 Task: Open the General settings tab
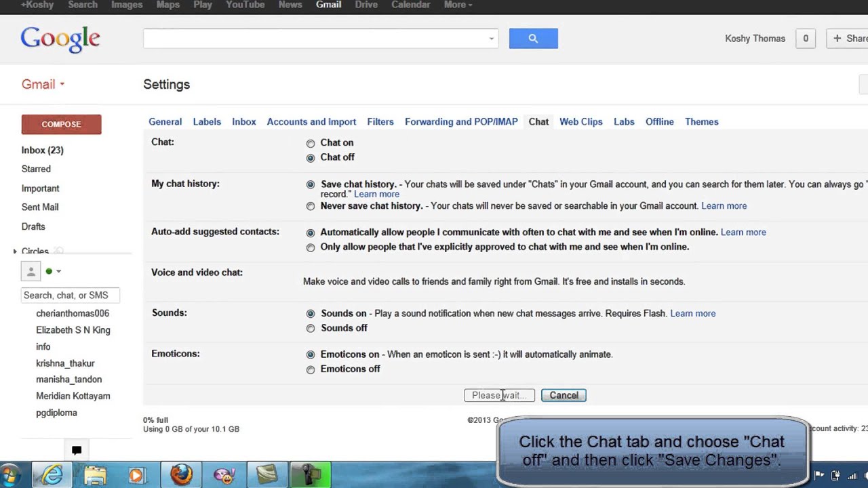click(165, 122)
